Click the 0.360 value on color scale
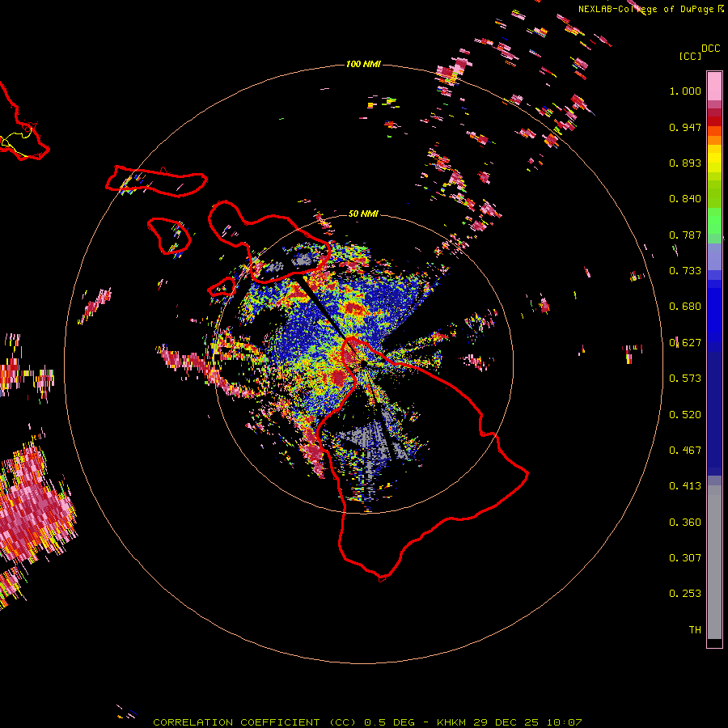Viewport: 728px width, 728px height. pyautogui.click(x=685, y=523)
